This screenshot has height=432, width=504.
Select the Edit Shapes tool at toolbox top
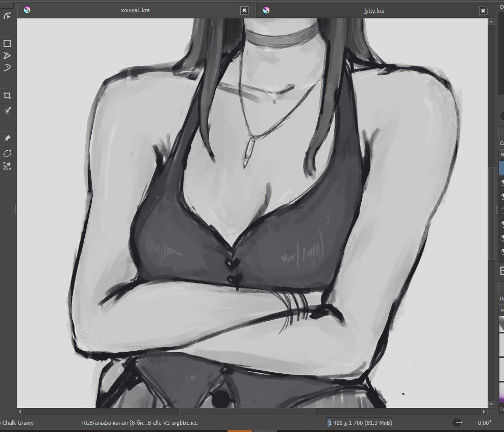(x=7, y=15)
